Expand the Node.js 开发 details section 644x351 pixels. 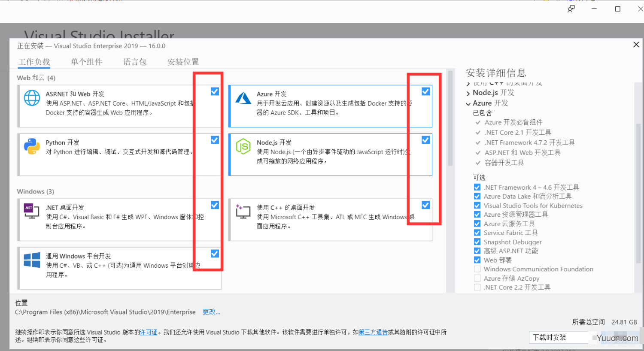pyautogui.click(x=468, y=93)
